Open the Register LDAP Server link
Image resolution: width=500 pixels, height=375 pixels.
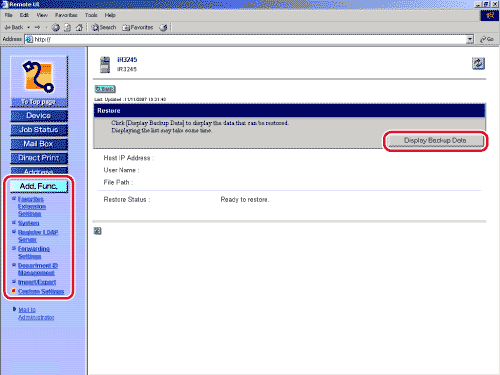pos(38,236)
